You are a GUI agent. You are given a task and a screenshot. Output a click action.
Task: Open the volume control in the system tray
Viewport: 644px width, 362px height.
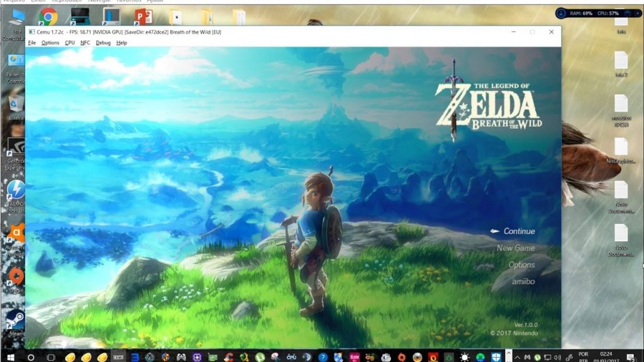tap(558, 357)
